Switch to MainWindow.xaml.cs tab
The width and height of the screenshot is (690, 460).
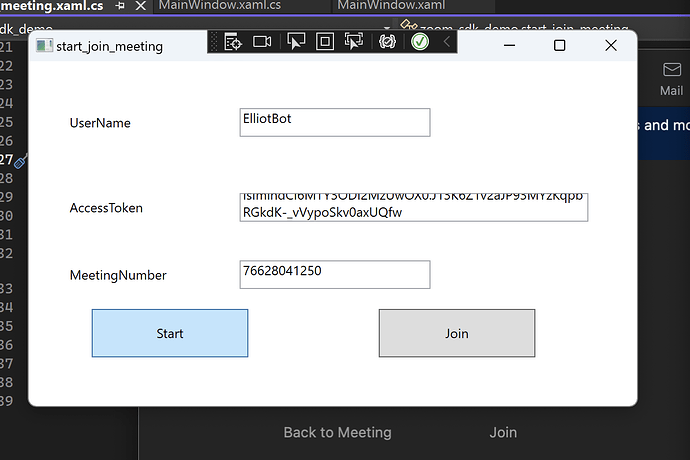point(220,5)
